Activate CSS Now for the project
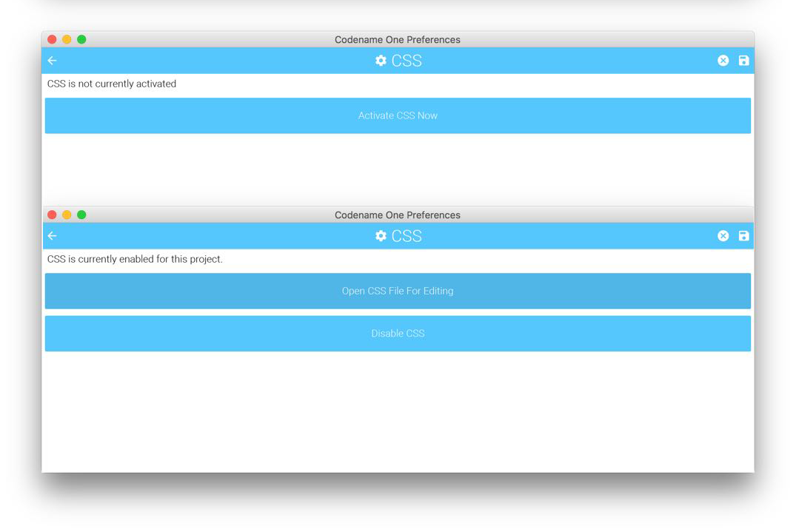The height and width of the screenshot is (532, 796). [398, 115]
